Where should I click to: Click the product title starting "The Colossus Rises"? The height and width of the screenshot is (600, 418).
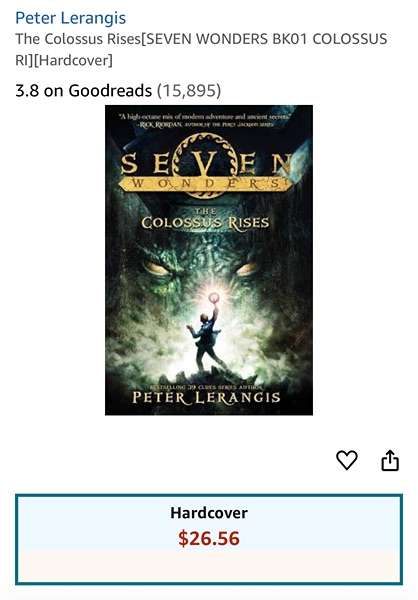tap(201, 49)
